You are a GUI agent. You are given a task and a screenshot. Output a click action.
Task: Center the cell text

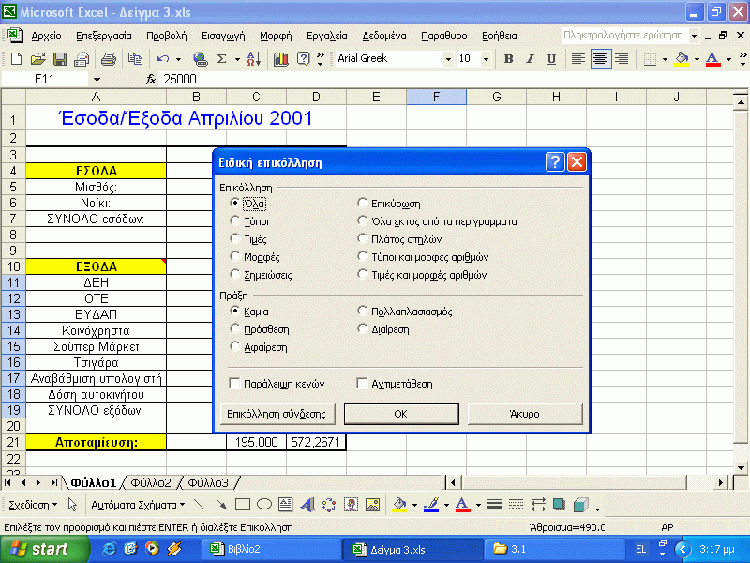point(600,59)
